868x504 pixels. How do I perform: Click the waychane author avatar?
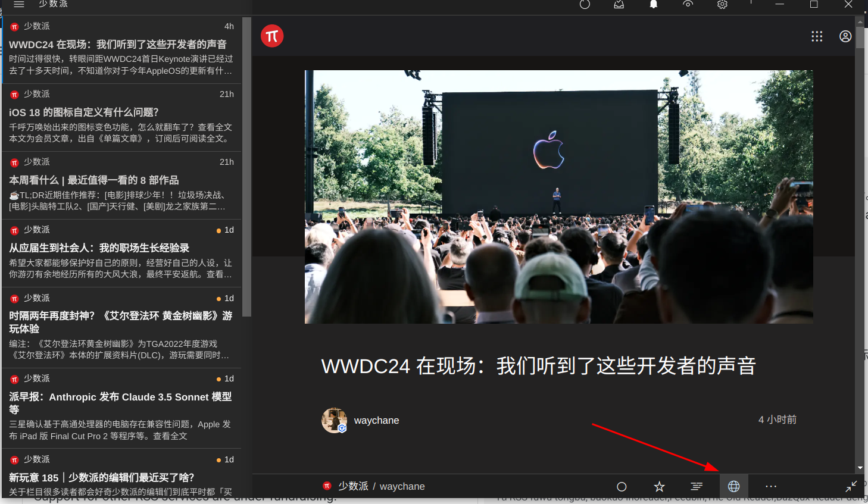pyautogui.click(x=334, y=420)
